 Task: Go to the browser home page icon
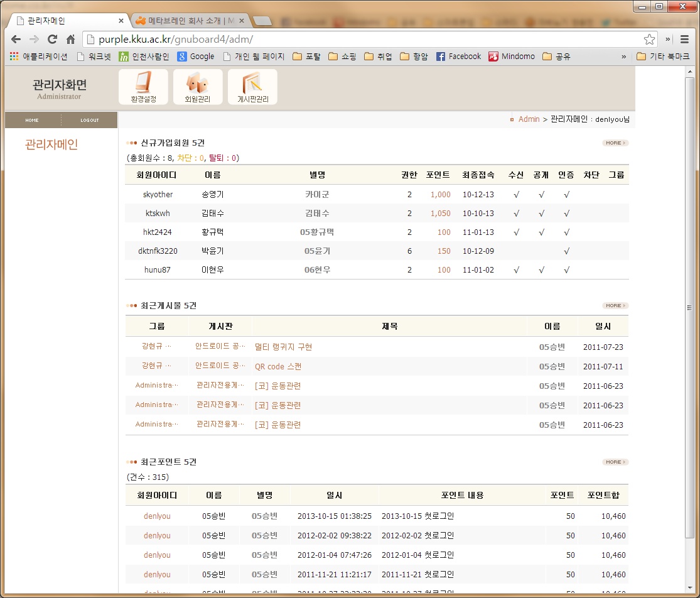pyautogui.click(x=71, y=39)
